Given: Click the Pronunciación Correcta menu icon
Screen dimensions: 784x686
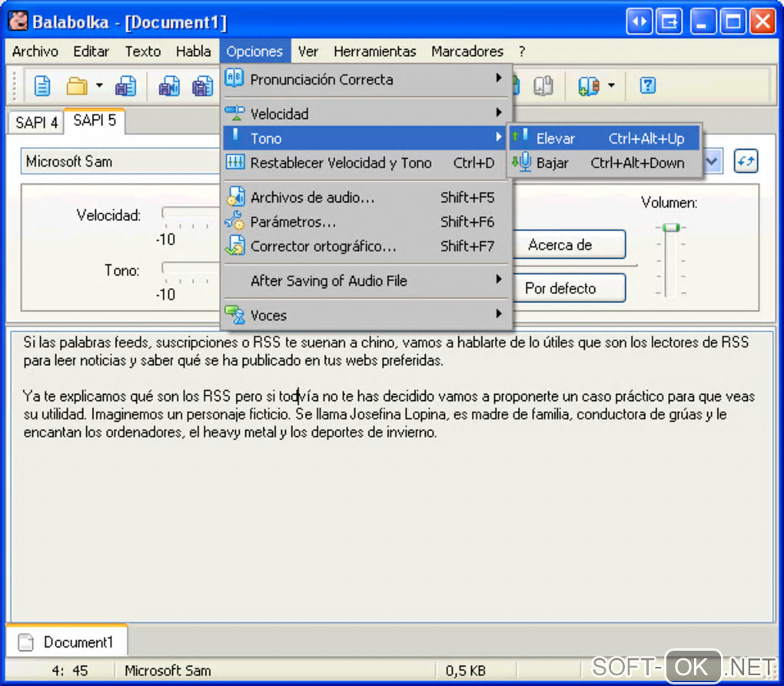Looking at the screenshot, I should click(234, 78).
